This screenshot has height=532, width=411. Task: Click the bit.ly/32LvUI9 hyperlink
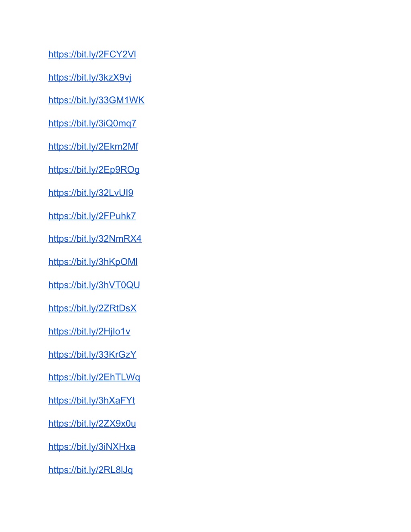tap(91, 193)
